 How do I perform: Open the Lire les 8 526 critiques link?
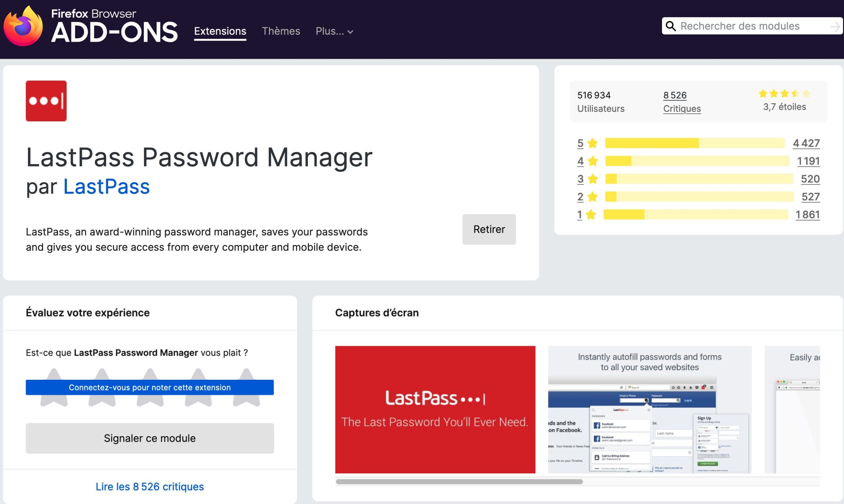[150, 487]
